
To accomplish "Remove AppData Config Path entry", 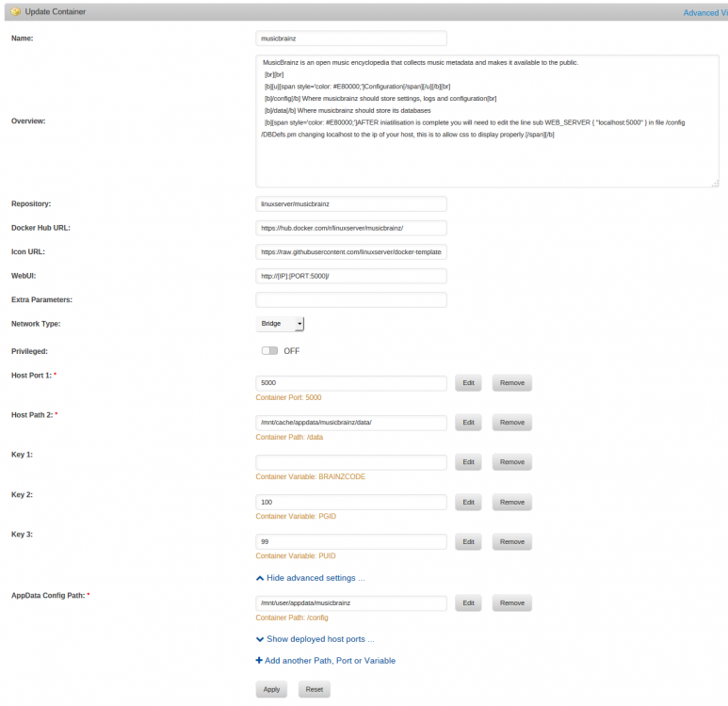I will 512,603.
